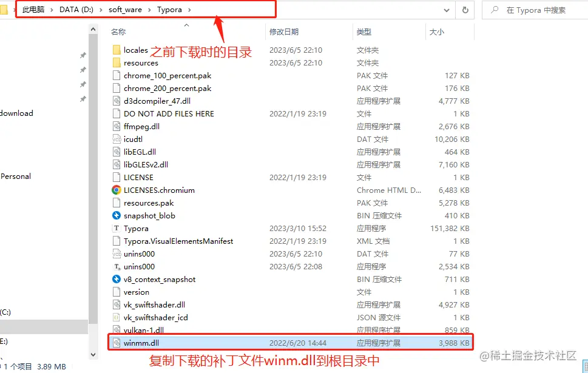Click the resources.pak file icon

pos(117,203)
